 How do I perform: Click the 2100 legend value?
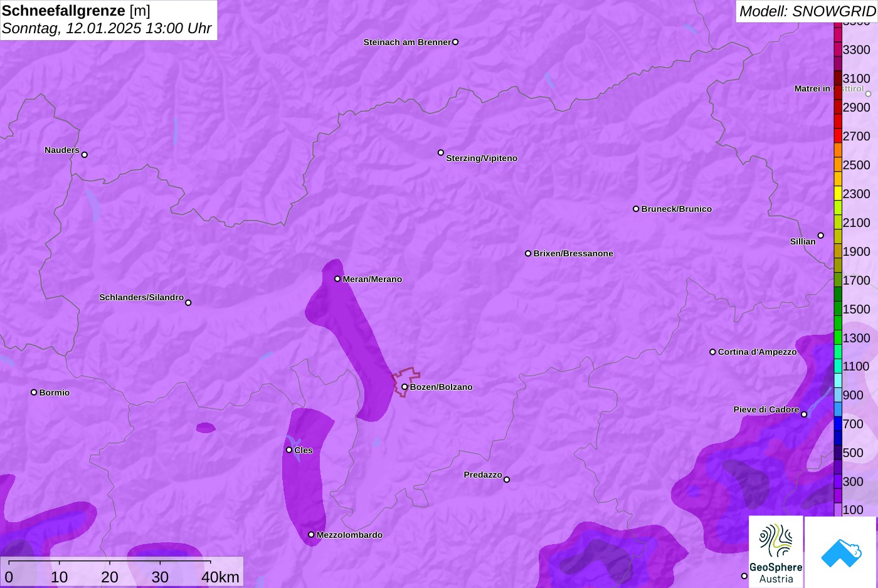pos(857,223)
